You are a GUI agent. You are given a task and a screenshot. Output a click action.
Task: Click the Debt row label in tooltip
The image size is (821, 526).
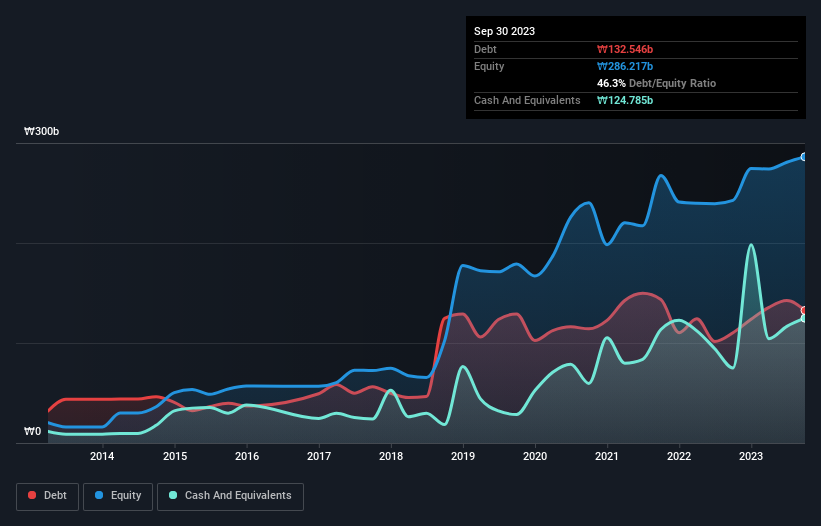pos(485,49)
